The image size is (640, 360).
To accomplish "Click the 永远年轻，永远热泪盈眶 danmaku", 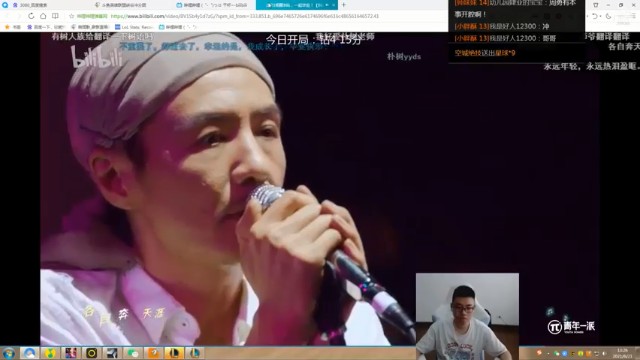I will 591,67.
